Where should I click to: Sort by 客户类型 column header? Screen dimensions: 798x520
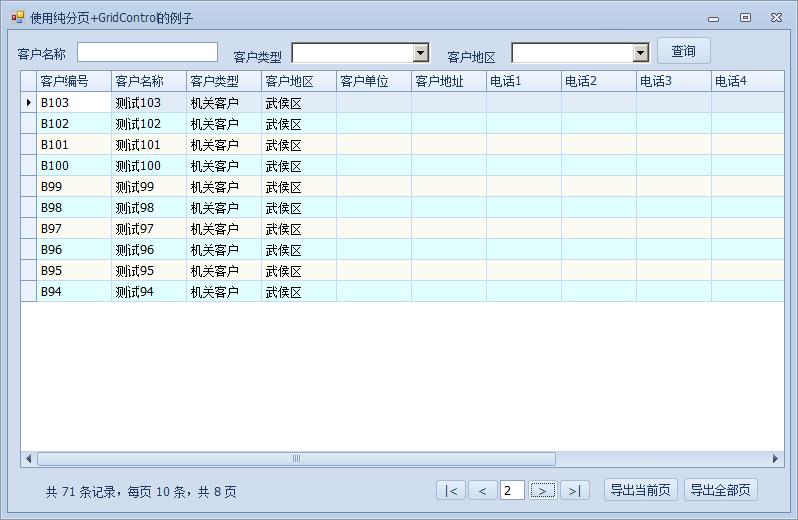[x=224, y=81]
